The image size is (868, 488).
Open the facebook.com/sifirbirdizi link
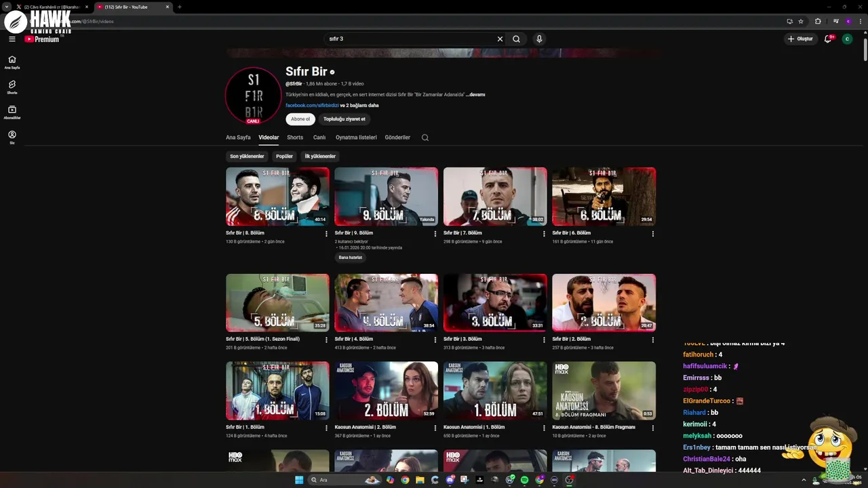click(x=312, y=105)
